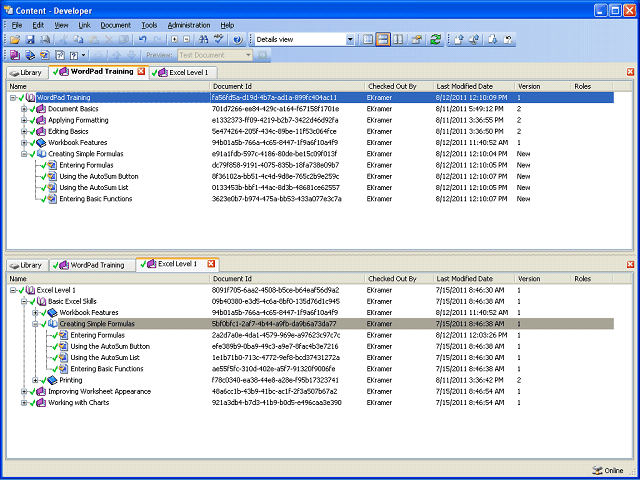This screenshot has width=640, height=480.
Task: Click the Open folder toolbar icon
Action: point(15,40)
